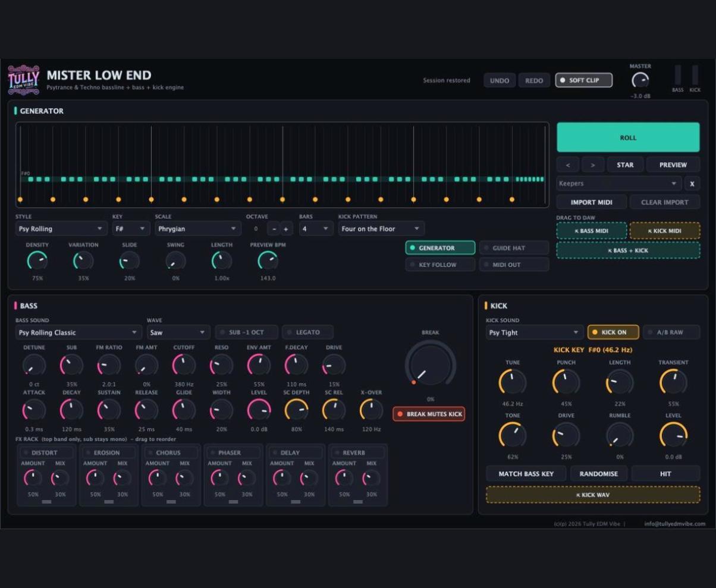Click the SC Depth knob
This screenshot has height=588, width=716.
(296, 410)
